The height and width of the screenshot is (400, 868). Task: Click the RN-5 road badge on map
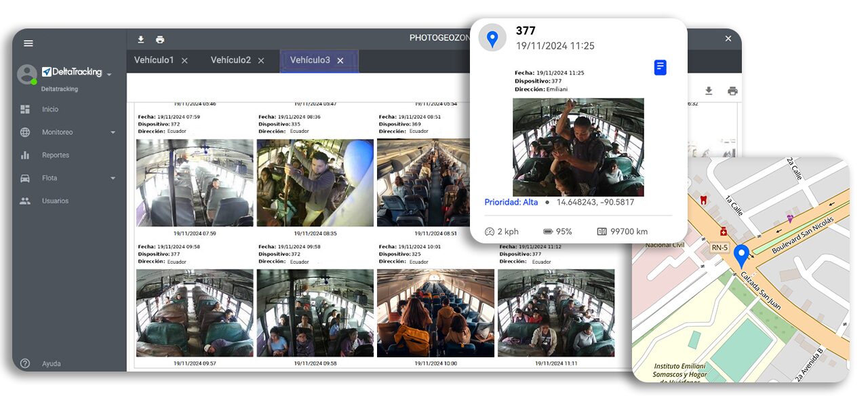coord(721,247)
